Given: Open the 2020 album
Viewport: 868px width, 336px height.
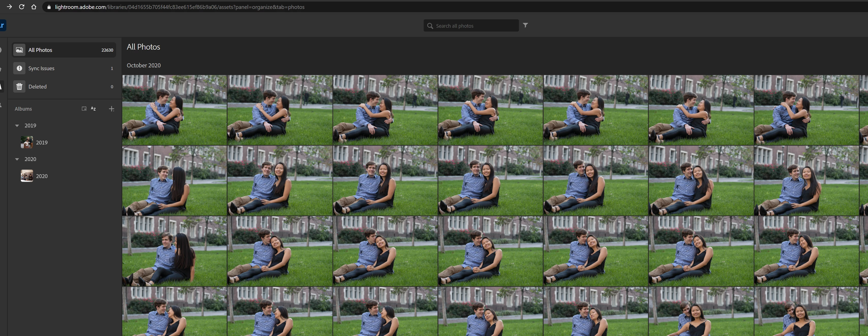Looking at the screenshot, I should (x=41, y=176).
